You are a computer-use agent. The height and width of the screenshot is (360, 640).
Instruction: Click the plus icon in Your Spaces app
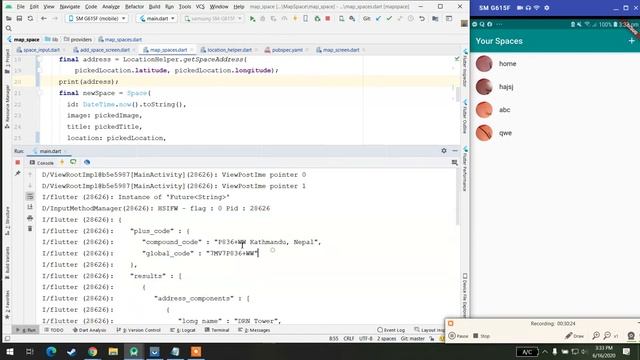[x=631, y=41]
